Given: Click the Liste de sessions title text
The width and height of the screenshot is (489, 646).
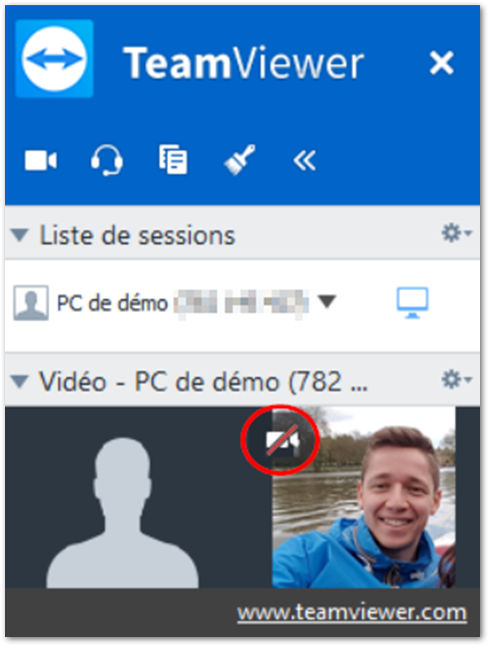Looking at the screenshot, I should (x=137, y=236).
